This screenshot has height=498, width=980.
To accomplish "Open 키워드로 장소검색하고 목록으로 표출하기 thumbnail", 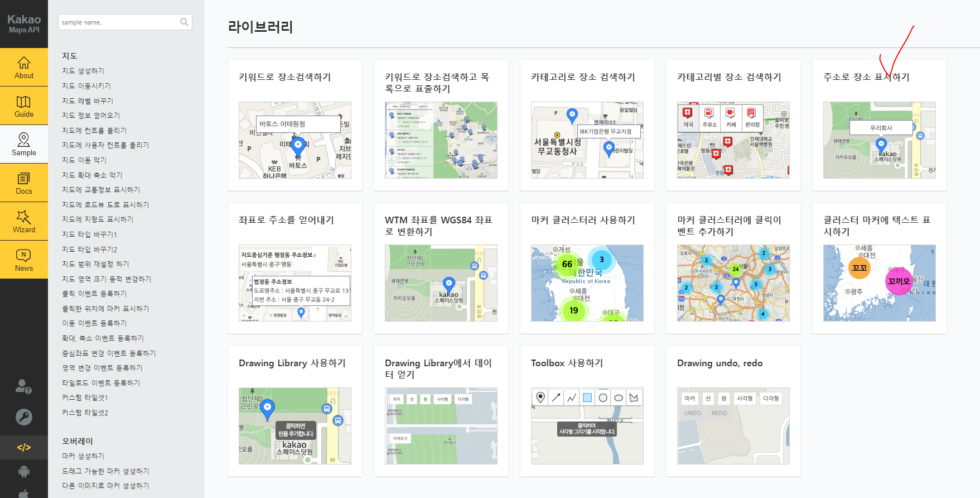I will point(441,140).
